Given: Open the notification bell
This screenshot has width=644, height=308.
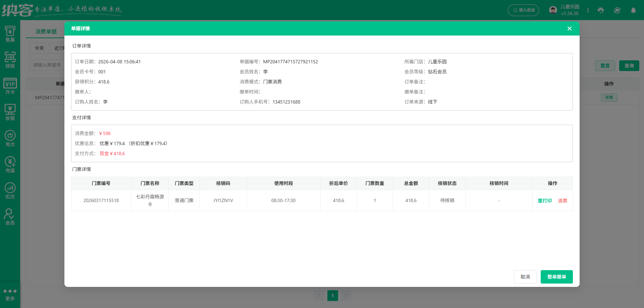Looking at the screenshot, I should [x=633, y=10].
